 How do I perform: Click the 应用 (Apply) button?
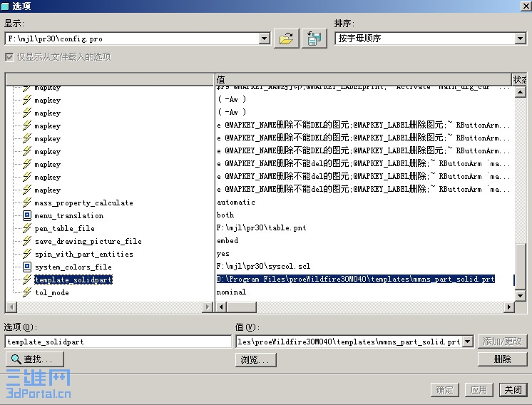click(x=479, y=390)
